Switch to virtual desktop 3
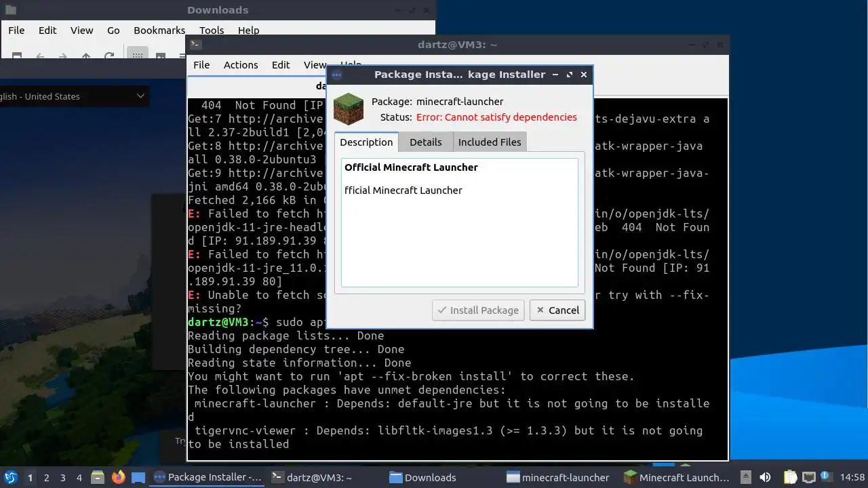This screenshot has width=868, height=488. pyautogui.click(x=62, y=478)
